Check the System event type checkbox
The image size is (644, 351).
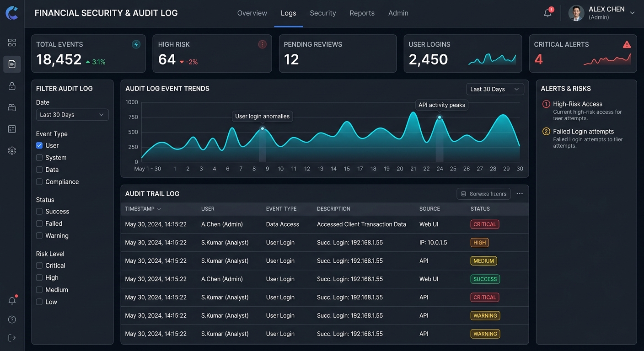[39, 158]
